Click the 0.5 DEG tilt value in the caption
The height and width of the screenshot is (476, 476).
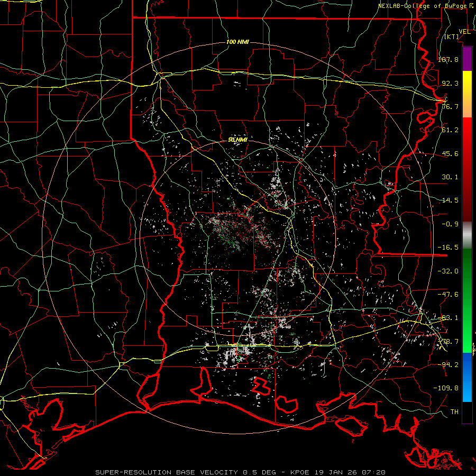click(x=259, y=472)
